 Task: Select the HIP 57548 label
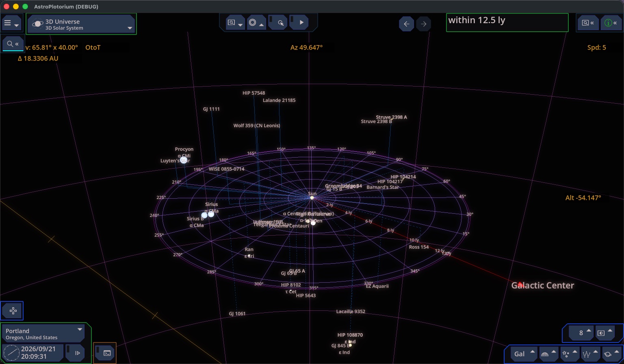click(x=254, y=93)
